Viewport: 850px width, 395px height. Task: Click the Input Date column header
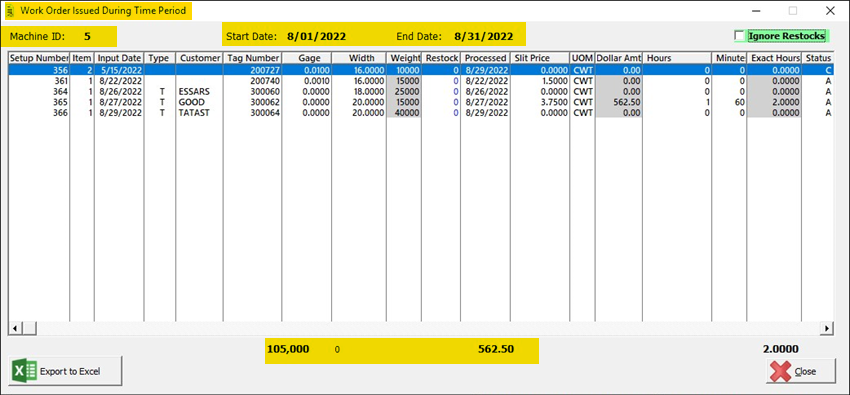119,58
